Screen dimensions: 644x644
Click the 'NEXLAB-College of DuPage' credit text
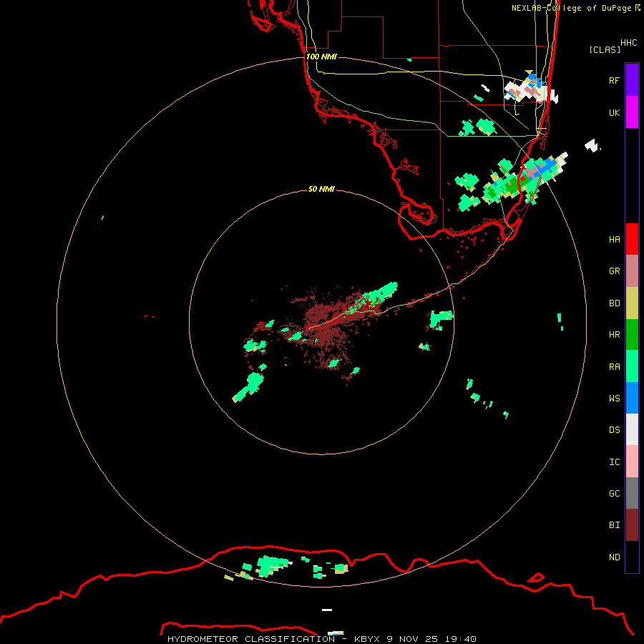[x=571, y=8]
